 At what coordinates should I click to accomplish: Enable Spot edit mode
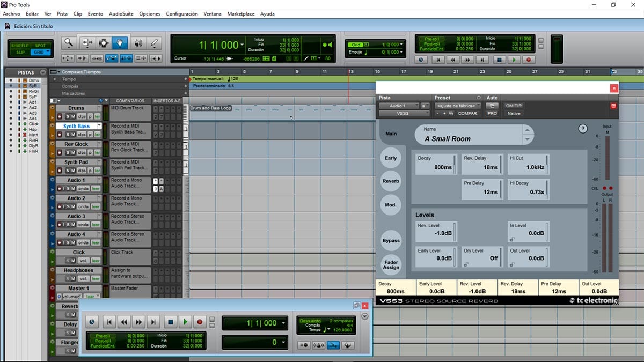click(41, 46)
